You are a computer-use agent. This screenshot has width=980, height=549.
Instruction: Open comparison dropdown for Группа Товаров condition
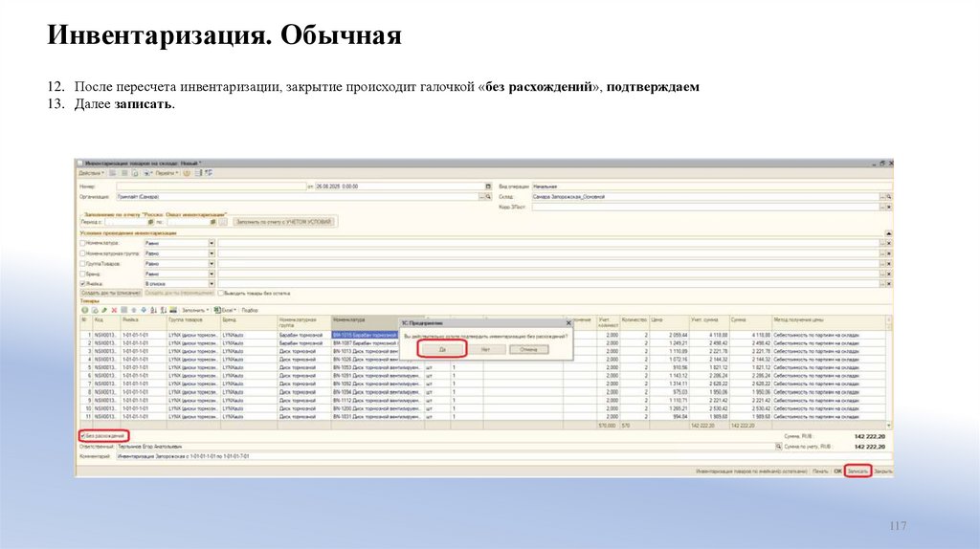(x=212, y=264)
